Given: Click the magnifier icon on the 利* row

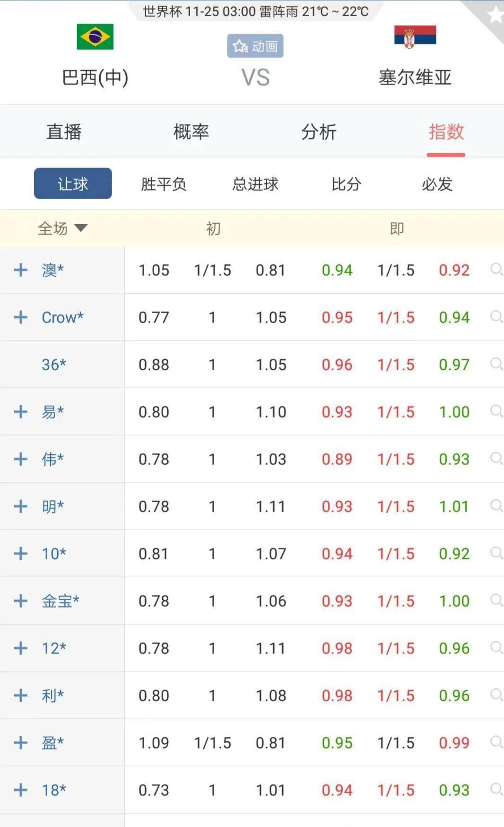Looking at the screenshot, I should click(x=495, y=695).
